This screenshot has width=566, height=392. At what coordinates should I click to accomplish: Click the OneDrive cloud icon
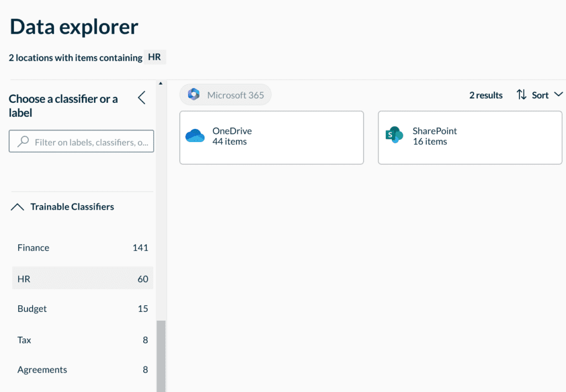click(x=195, y=136)
